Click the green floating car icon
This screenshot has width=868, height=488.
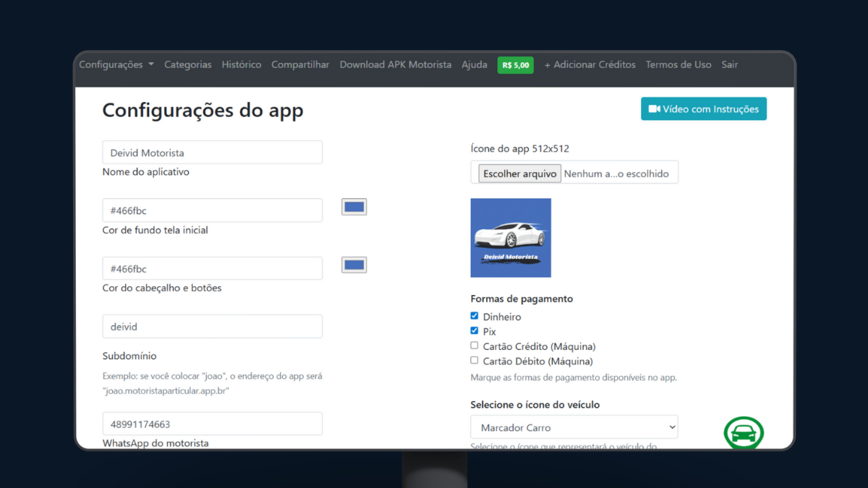click(744, 432)
